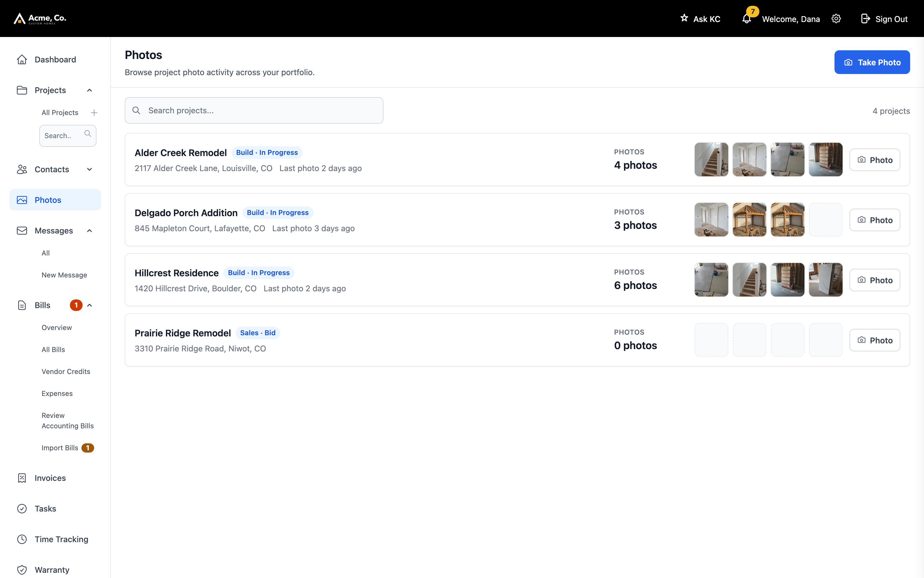924x578 pixels.
Task: Open first Delgado Porch Addition thumbnail
Action: click(x=711, y=220)
